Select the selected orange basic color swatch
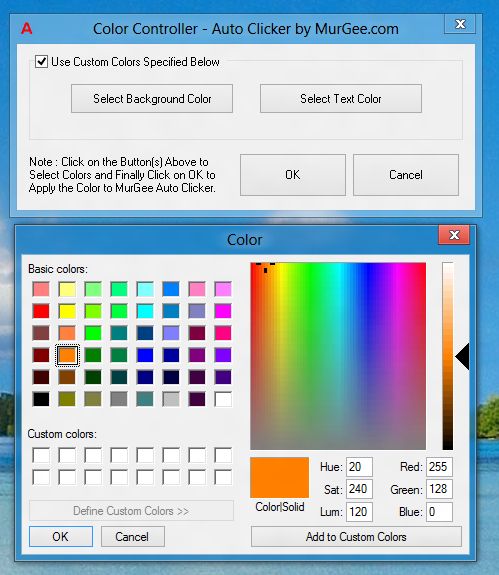The width and height of the screenshot is (499, 575). 67,355
